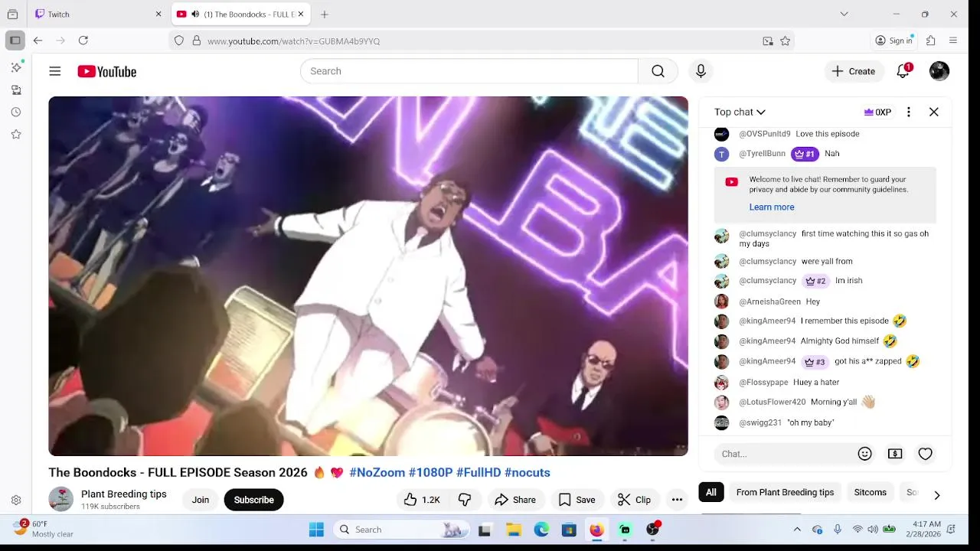Click the video player frame
This screenshot has height=551, width=980.
(368, 276)
